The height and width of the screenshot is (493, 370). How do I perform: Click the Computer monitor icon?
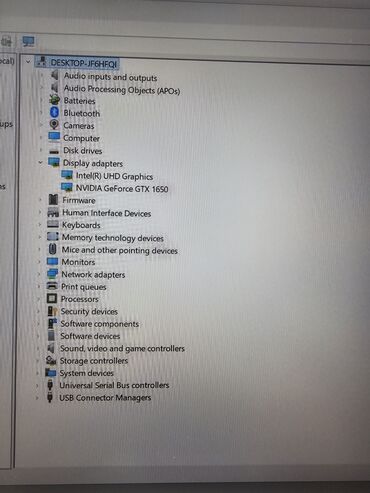pos(54,137)
